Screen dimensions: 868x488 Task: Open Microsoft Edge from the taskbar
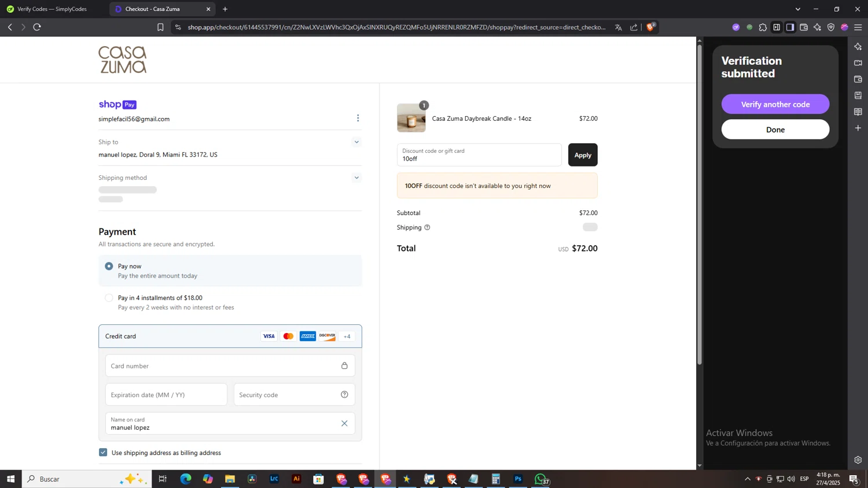click(x=186, y=479)
